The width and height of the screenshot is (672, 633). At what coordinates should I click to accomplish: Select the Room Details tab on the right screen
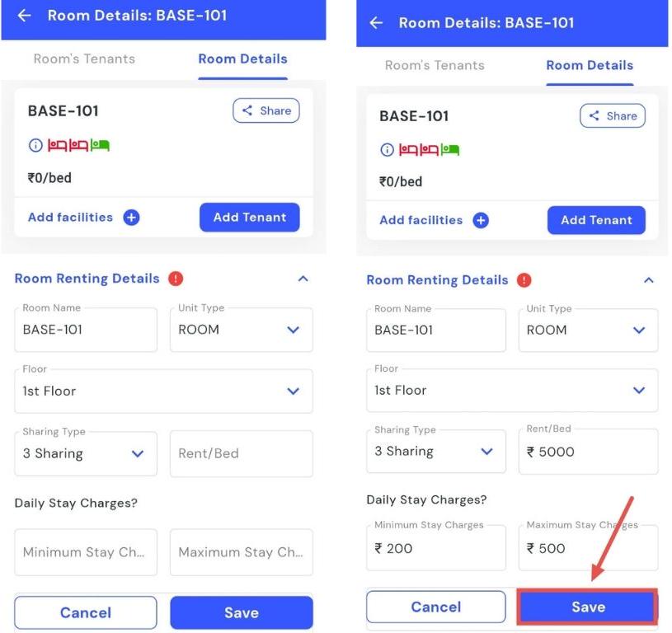point(590,66)
